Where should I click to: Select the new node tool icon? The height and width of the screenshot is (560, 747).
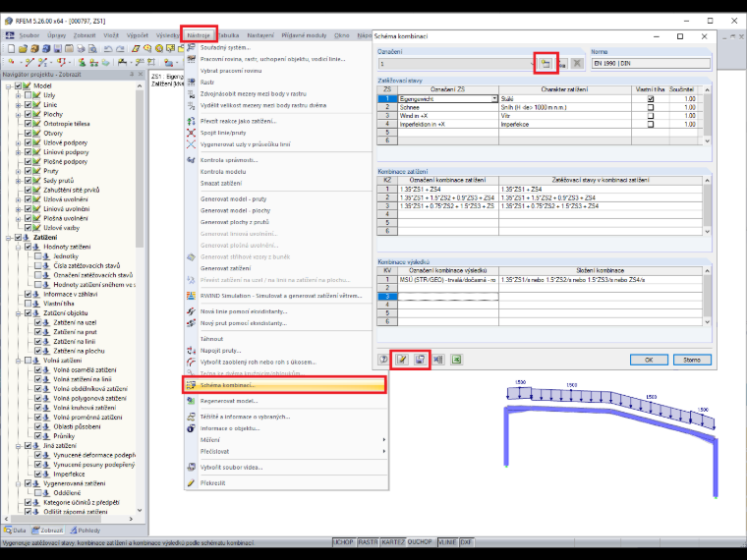point(12,62)
